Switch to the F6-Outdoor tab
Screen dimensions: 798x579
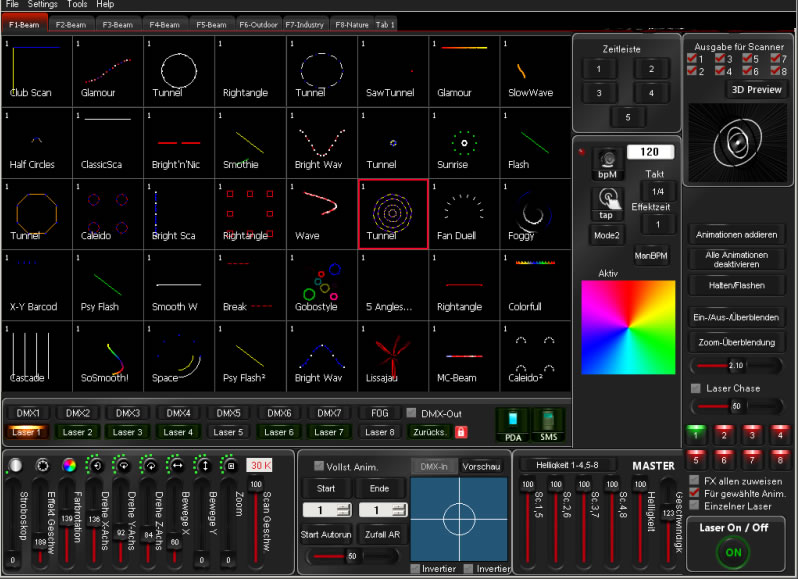(x=258, y=24)
